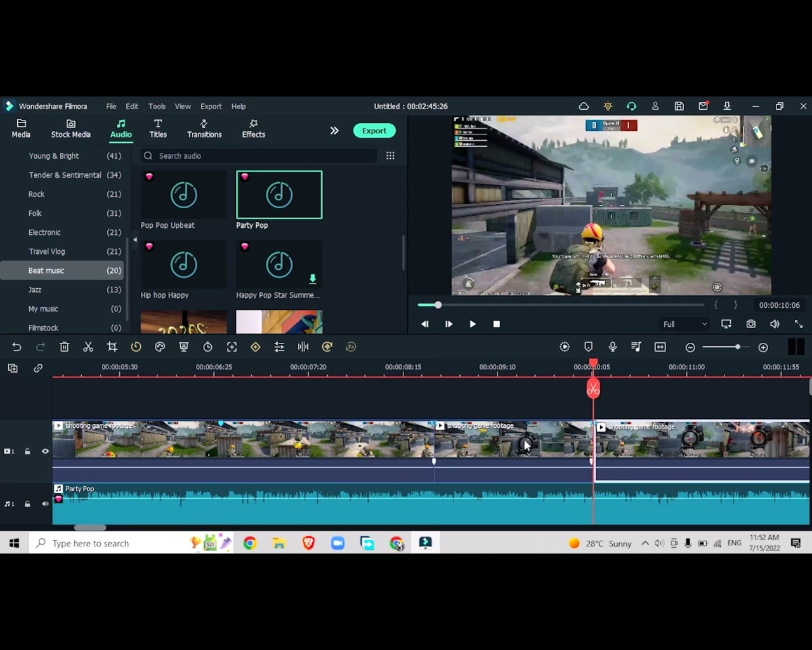
Task: Open the Motion Tracking icon
Action: (x=232, y=347)
